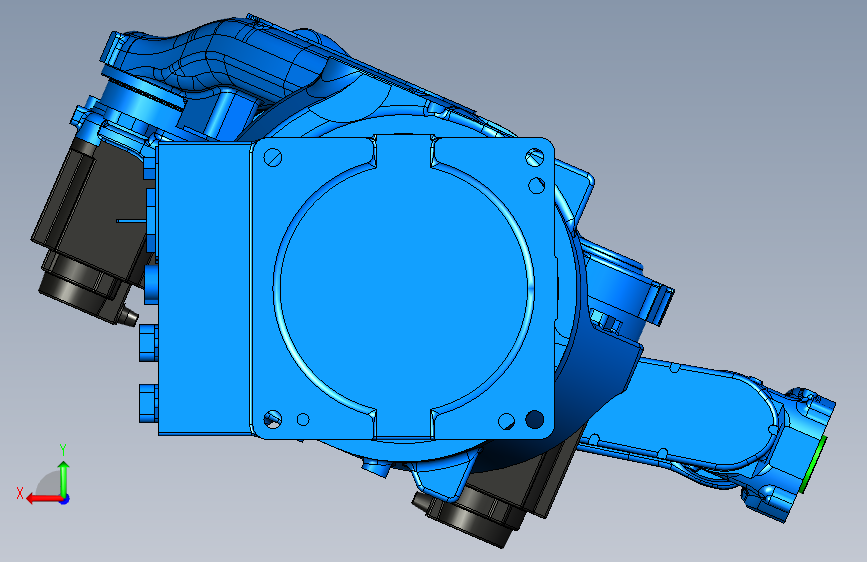This screenshot has height=562, width=867.
Task: Pick the dark through-hole at the plate's bottom-right corner
Action: (x=535, y=419)
